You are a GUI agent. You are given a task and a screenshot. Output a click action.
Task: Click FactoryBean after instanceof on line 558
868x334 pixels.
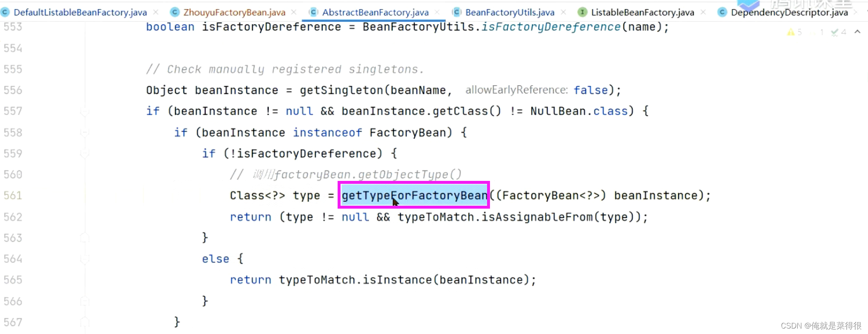[407, 133]
